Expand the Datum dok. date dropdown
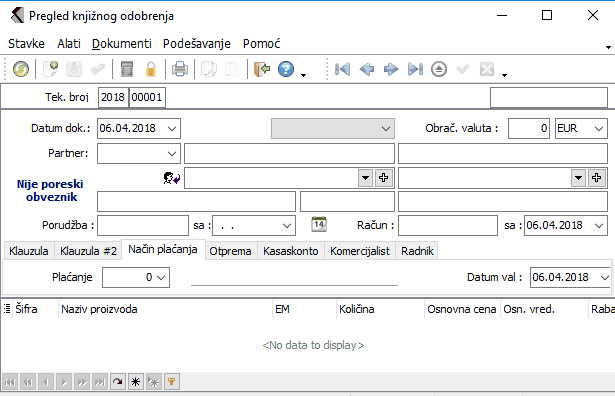The height and width of the screenshot is (396, 615). [172, 129]
